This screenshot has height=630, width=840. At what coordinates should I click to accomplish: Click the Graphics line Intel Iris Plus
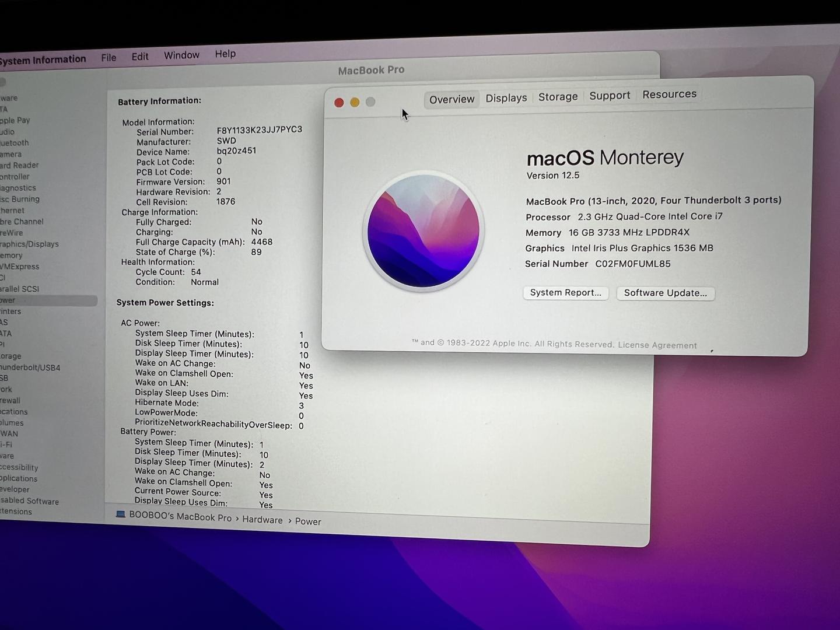pos(619,248)
